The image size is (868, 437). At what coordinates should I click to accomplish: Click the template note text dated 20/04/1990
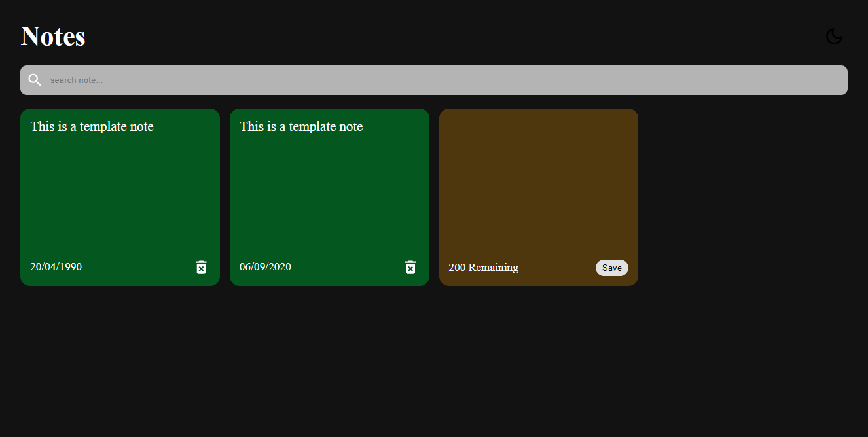[92, 126]
